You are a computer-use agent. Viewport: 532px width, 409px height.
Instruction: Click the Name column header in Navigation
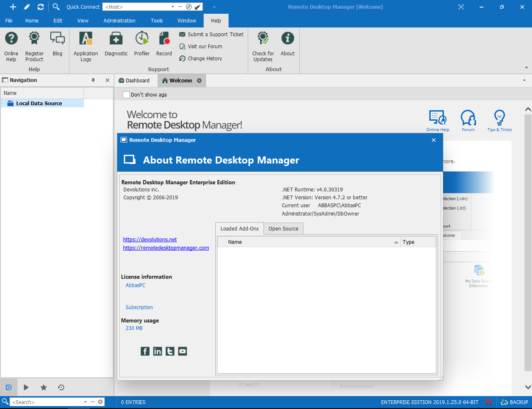tap(42, 93)
